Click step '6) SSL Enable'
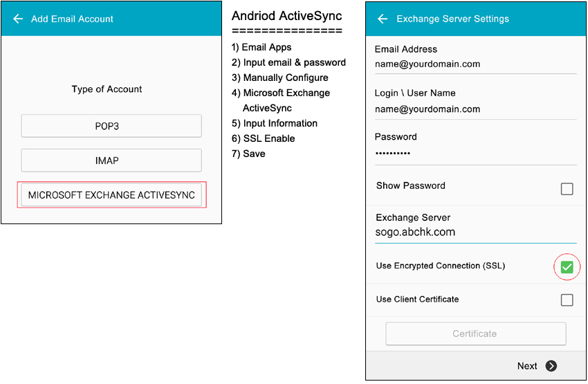Viewport: 588px width, 384px height. 264,138
